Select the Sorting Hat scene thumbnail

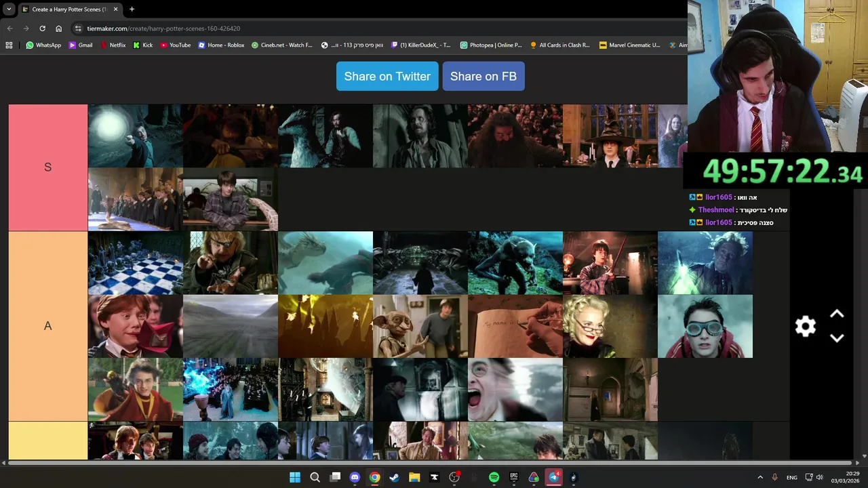click(x=610, y=136)
